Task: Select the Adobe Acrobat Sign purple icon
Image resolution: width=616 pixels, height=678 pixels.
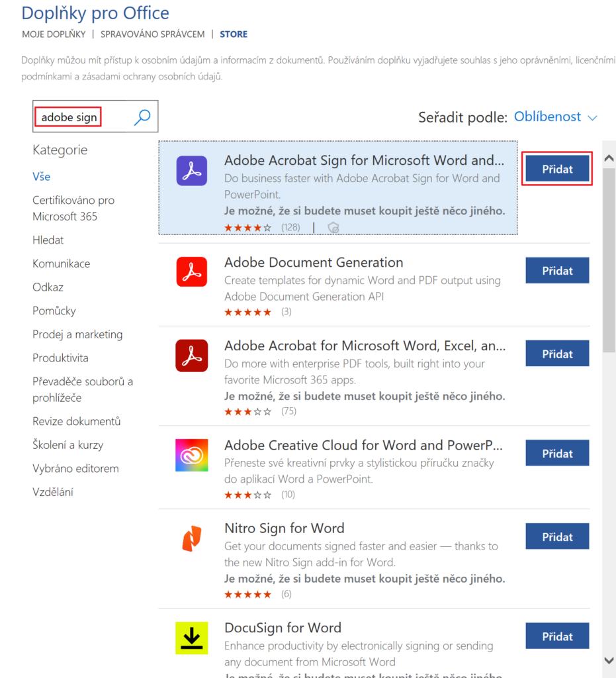Action: coord(191,171)
